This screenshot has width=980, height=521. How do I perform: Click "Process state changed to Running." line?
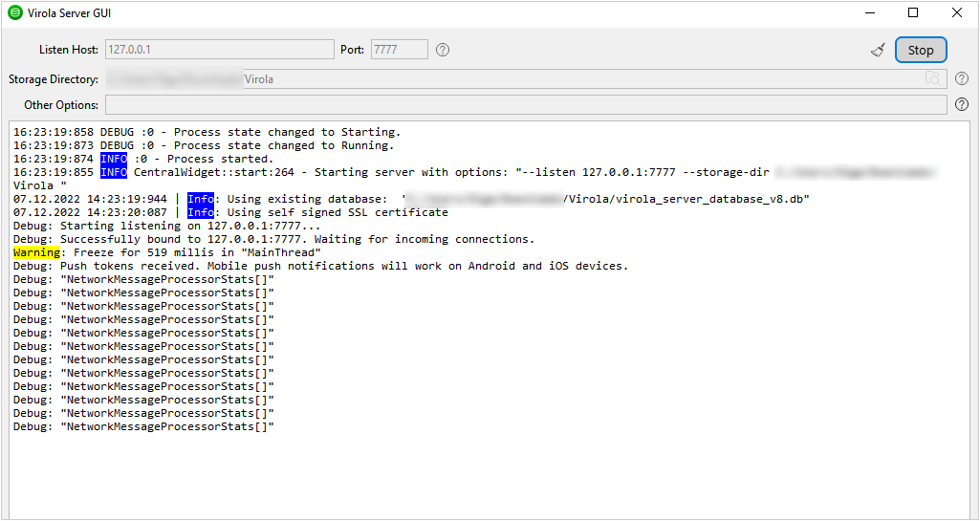point(204,145)
